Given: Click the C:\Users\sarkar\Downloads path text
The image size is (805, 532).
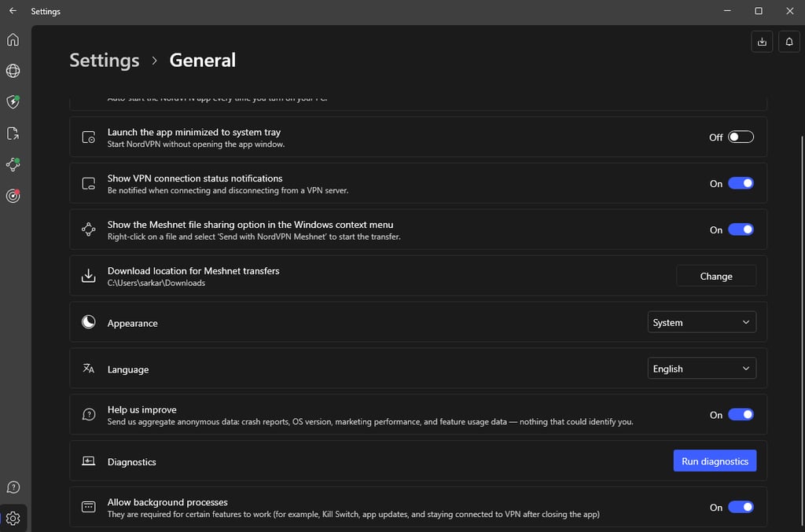Looking at the screenshot, I should pyautogui.click(x=156, y=283).
